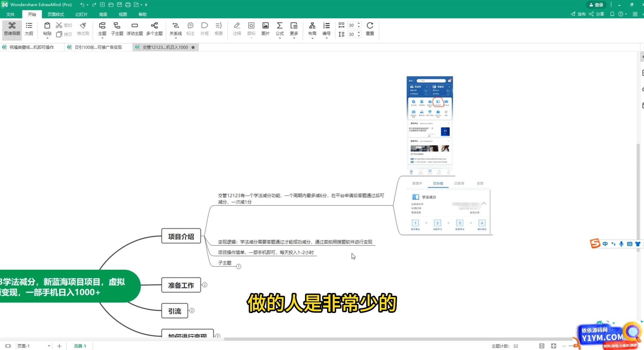644x350 pixels.
Task: Select the 页面-1 page tab at bottom
Action: (80, 346)
